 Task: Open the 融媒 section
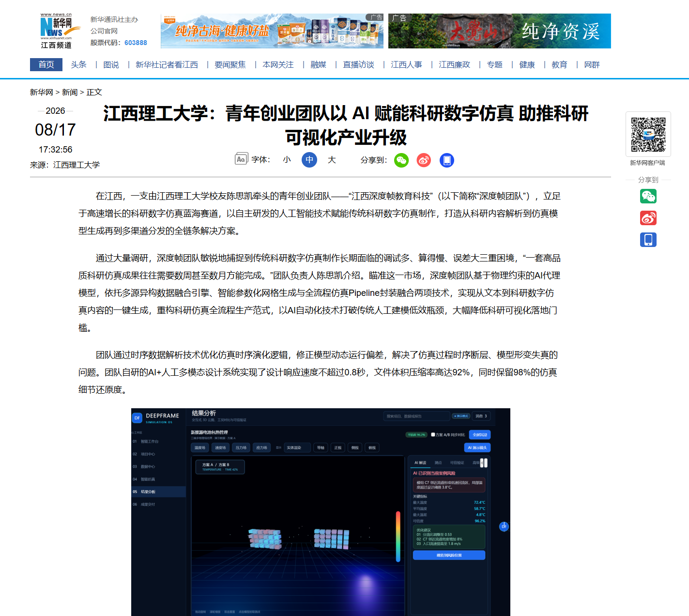click(x=318, y=64)
